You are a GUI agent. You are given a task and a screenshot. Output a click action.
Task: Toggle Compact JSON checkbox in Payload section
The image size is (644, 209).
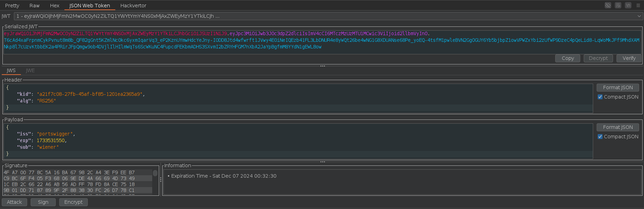600,137
